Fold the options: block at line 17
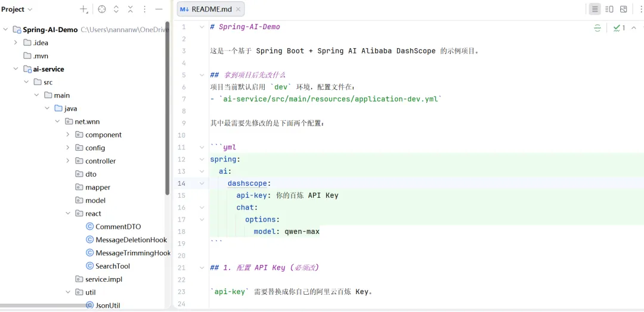Screen dimensions: 644x312 click(x=202, y=219)
